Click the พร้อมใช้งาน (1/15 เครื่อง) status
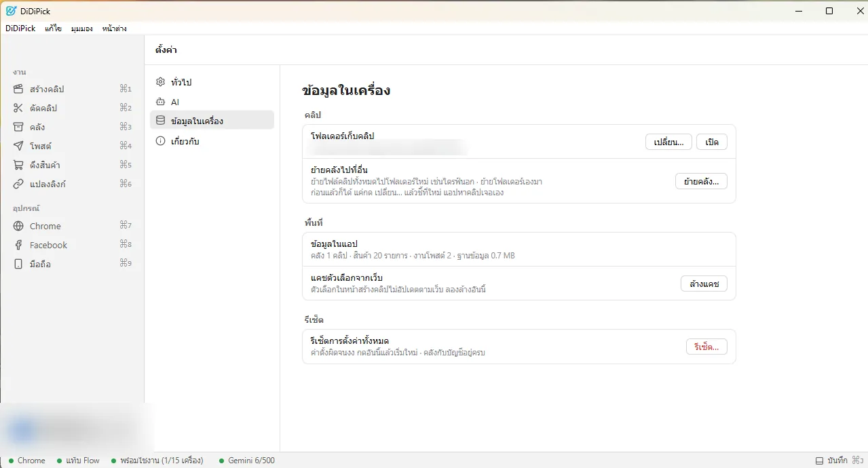This screenshot has width=868, height=468. [x=157, y=461]
